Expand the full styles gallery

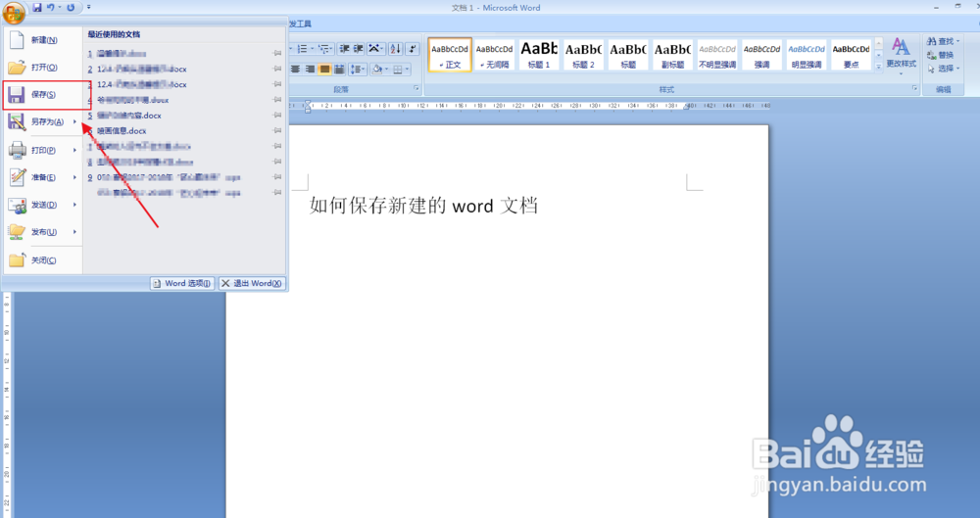(878, 67)
